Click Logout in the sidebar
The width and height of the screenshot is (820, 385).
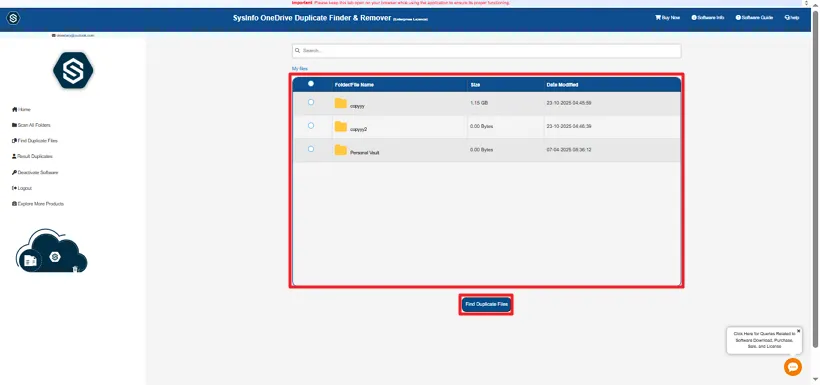[x=22, y=188]
